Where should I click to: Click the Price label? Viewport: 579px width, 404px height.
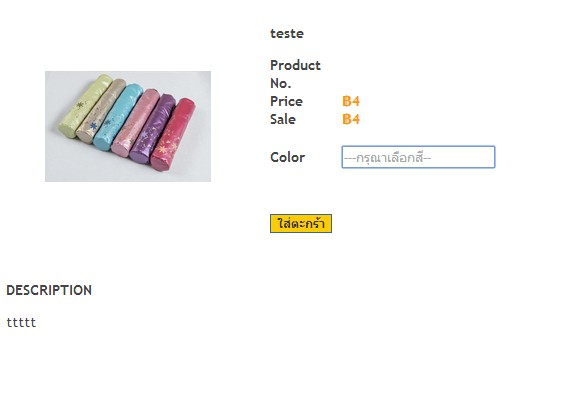click(x=286, y=101)
